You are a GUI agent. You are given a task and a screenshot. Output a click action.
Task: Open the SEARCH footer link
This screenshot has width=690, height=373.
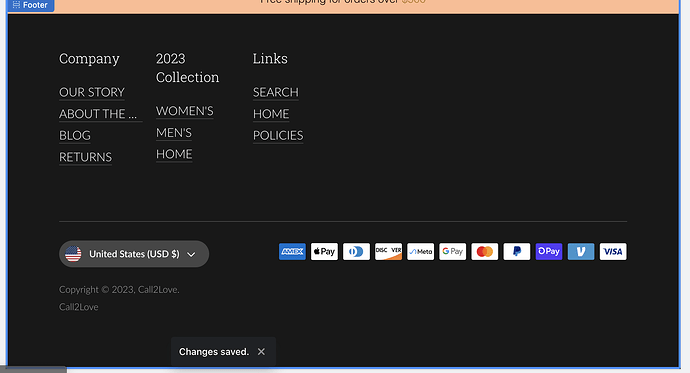click(x=275, y=92)
